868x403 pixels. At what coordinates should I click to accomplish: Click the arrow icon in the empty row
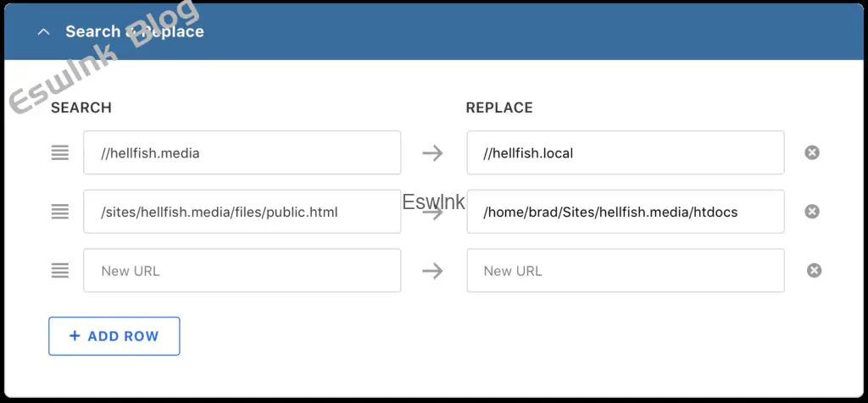coord(433,271)
